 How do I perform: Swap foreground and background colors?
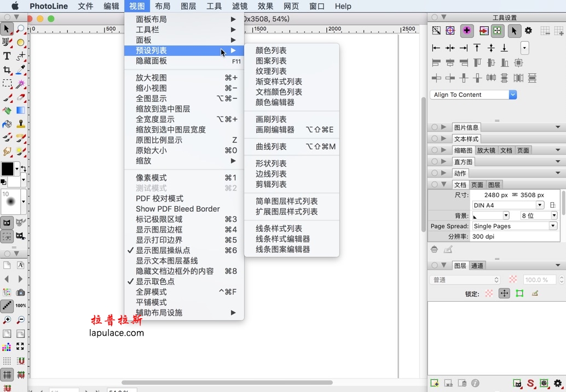point(24,168)
